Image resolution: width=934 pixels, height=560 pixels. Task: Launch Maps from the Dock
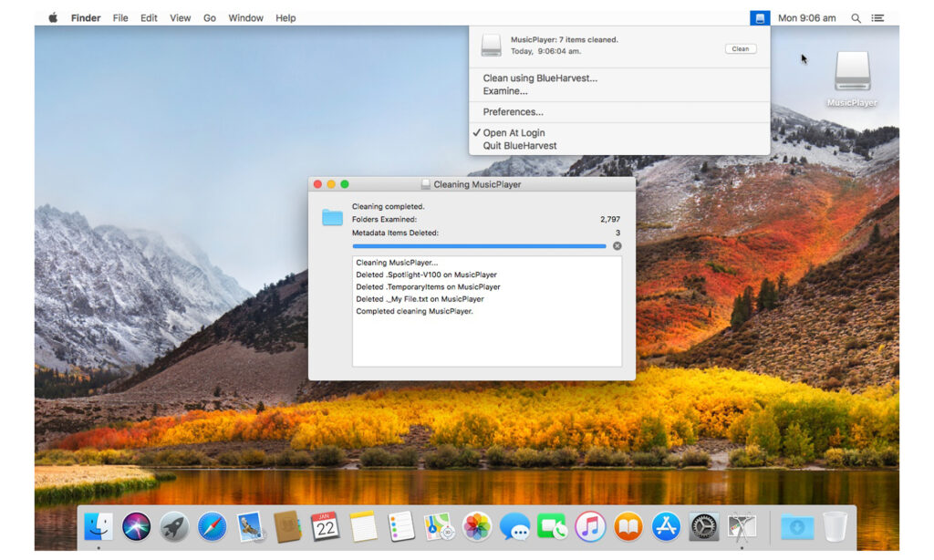click(x=439, y=526)
